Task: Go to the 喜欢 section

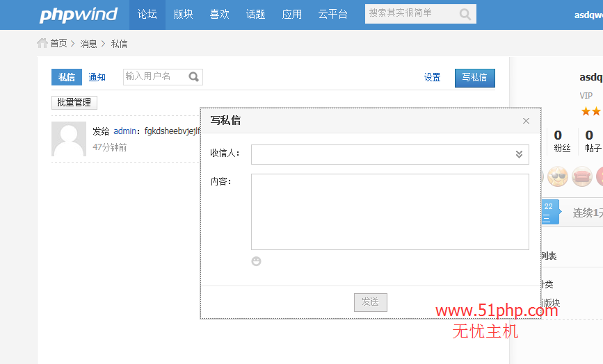Action: pyautogui.click(x=219, y=15)
